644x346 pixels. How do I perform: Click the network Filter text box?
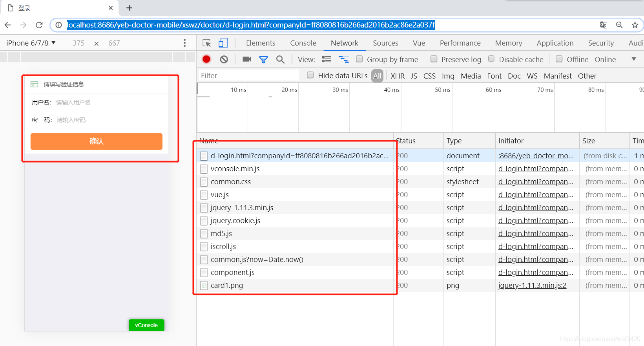click(x=248, y=75)
